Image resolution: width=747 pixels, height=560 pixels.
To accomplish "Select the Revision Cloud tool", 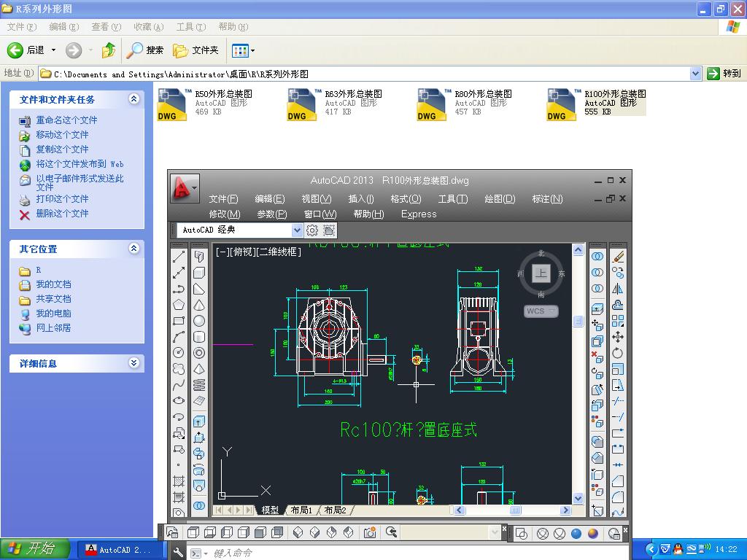I will tap(179, 368).
